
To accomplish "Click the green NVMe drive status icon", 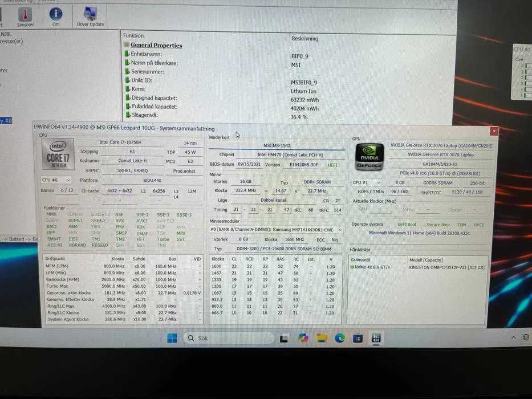I will (352, 267).
